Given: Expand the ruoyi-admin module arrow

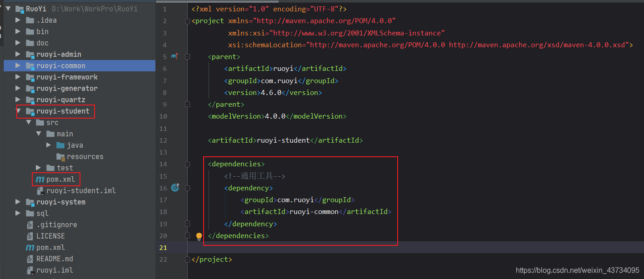Looking at the screenshot, I should pyautogui.click(x=18, y=54).
